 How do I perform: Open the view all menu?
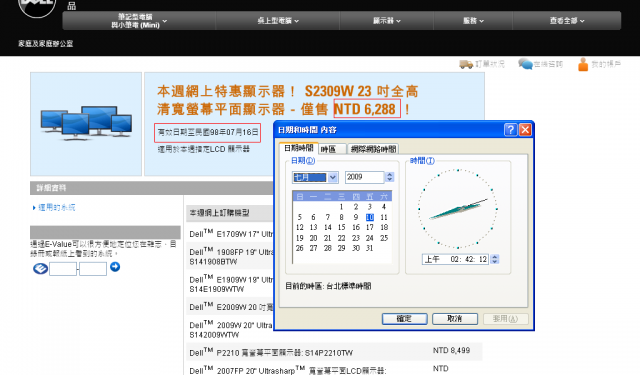click(x=567, y=20)
